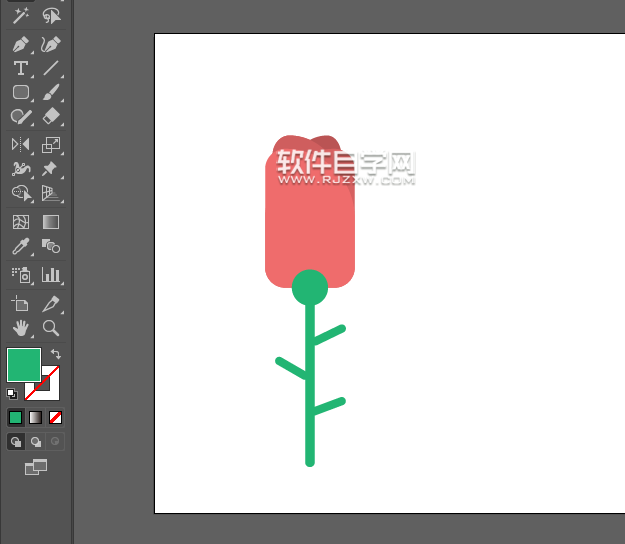Select the Line Segment tool
The height and width of the screenshot is (544, 625).
point(51,68)
